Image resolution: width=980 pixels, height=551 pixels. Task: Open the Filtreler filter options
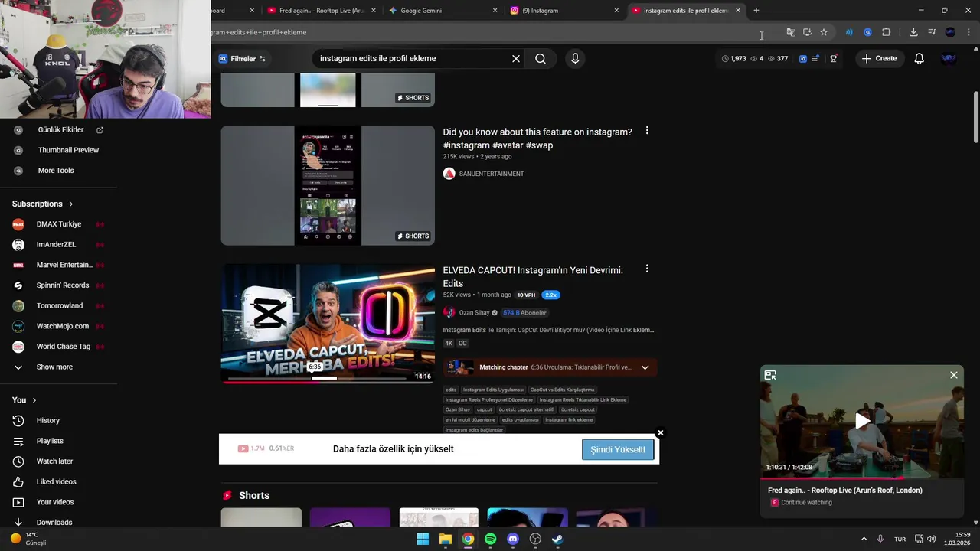[242, 59]
